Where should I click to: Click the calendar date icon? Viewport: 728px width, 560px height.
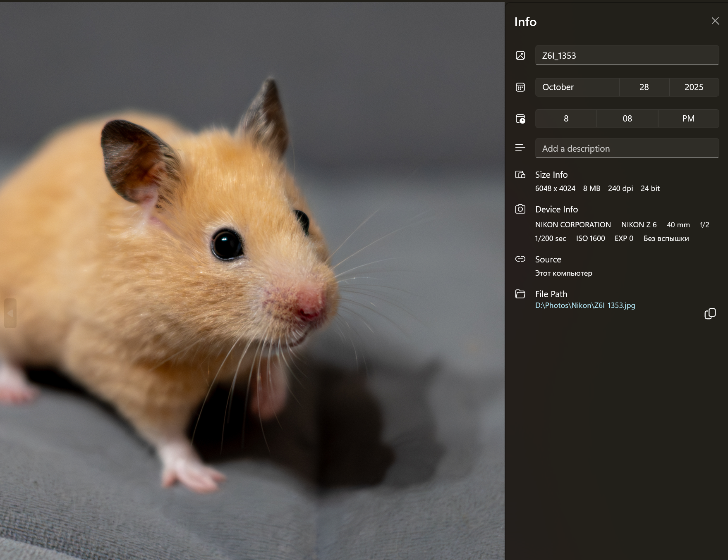pos(520,87)
